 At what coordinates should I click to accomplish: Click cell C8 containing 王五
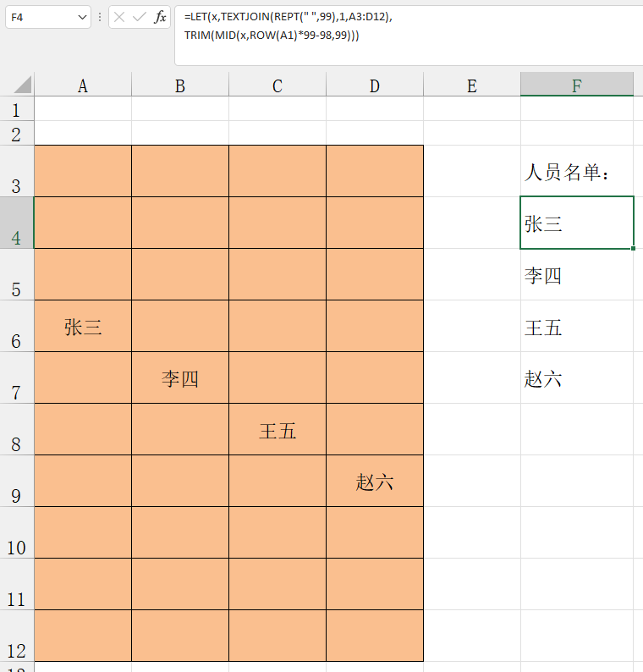(x=278, y=429)
